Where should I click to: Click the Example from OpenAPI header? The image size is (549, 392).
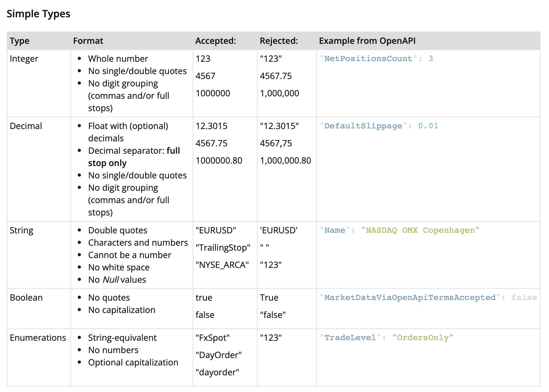[367, 41]
